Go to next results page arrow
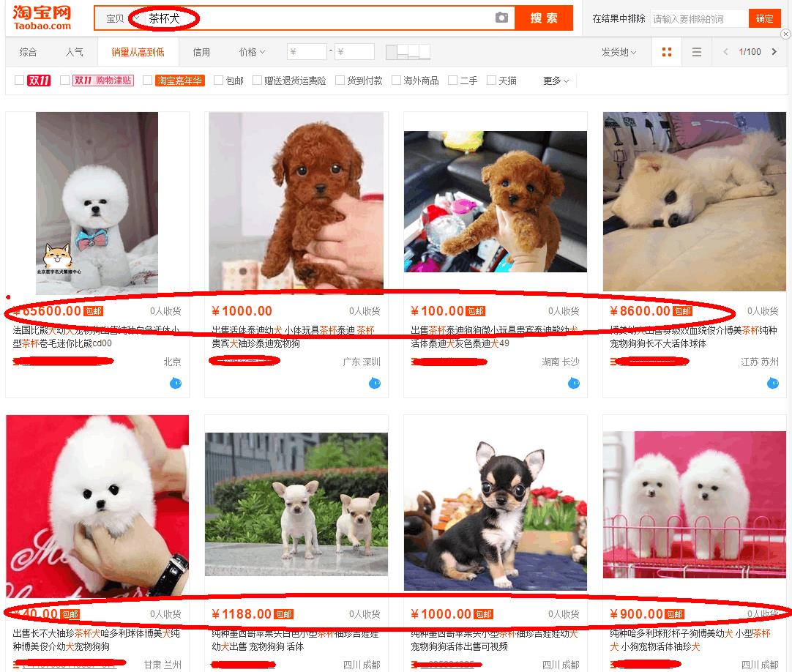Image resolution: width=792 pixels, height=672 pixels. 772,52
